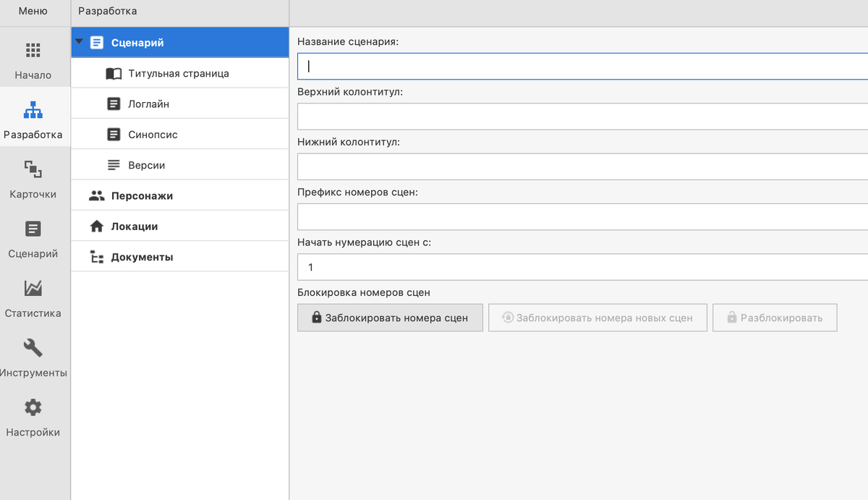868x500 pixels.
Task: Click Заблокировать номера сцен button
Action: coord(390,318)
